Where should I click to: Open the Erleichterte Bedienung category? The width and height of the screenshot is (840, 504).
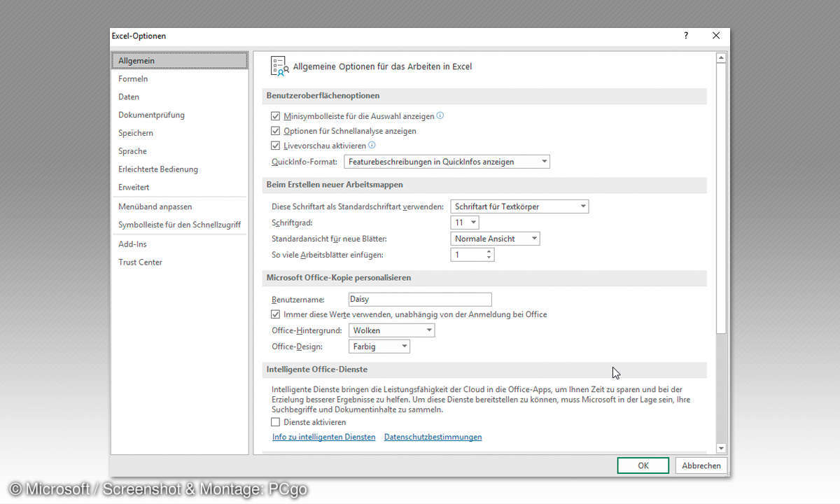(x=180, y=169)
